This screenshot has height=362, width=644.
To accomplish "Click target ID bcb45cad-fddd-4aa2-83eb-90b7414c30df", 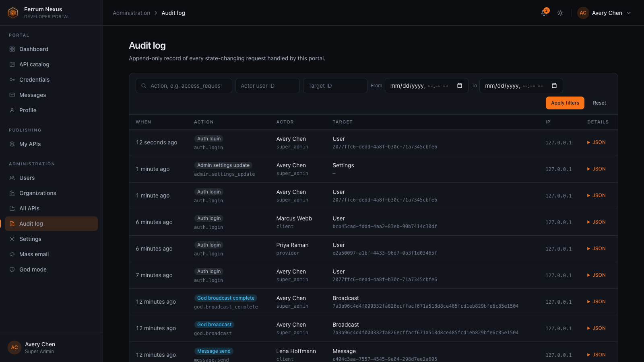I will [x=385, y=226].
